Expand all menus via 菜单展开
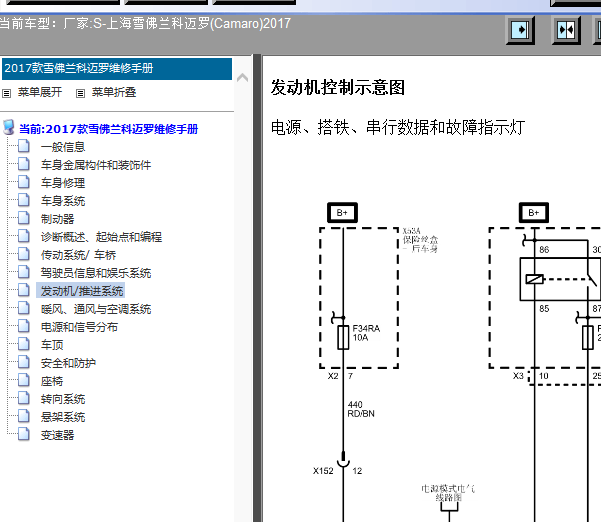Screen dimensions: 601x522 coord(40,92)
